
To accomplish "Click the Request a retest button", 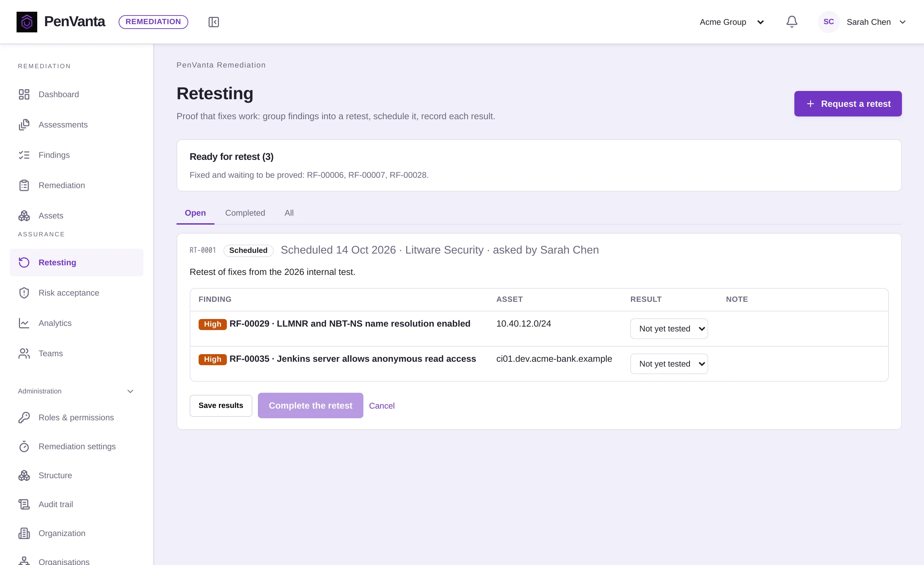I will [847, 104].
